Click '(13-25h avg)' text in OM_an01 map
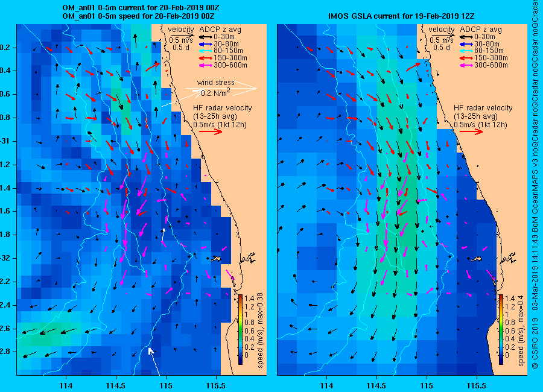The height and width of the screenshot is (392, 543). tap(215, 116)
